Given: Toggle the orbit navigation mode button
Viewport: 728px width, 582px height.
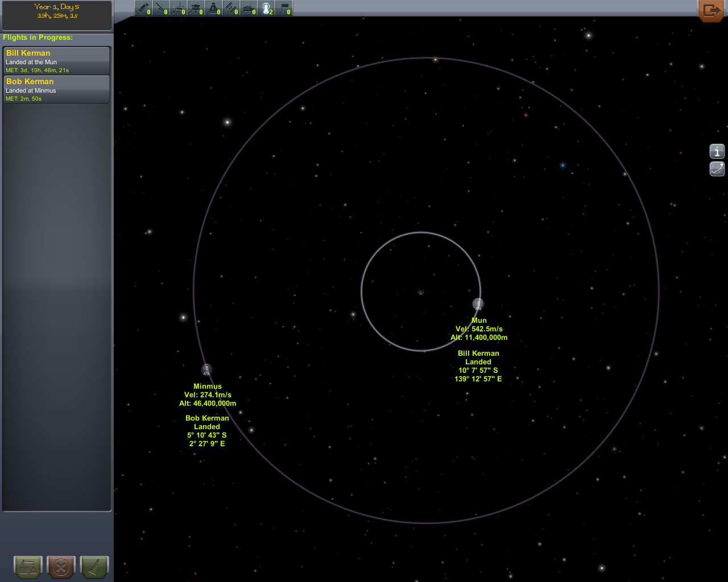Looking at the screenshot, I should pos(717,169).
